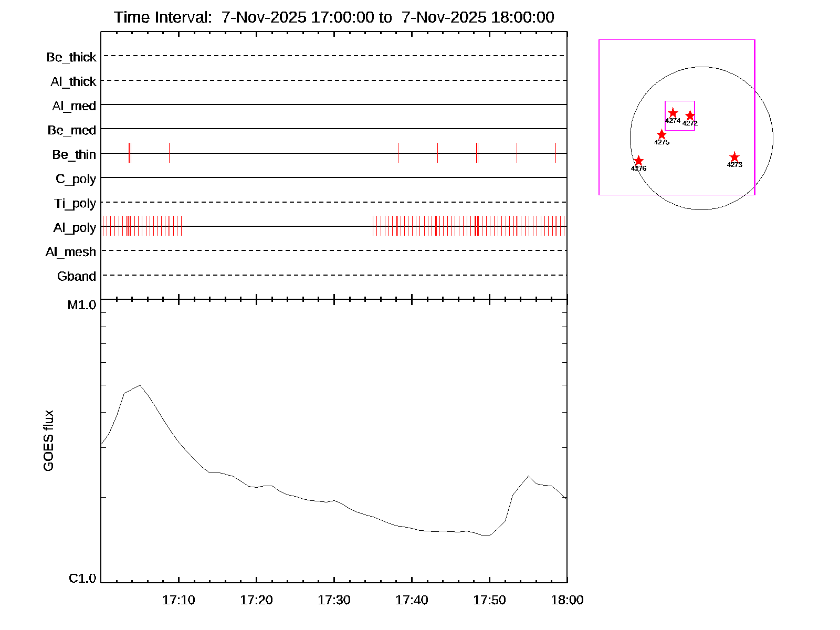Click Be_thin exposure marker near 17:43
Screen dimensions: 840x630
[437, 153]
